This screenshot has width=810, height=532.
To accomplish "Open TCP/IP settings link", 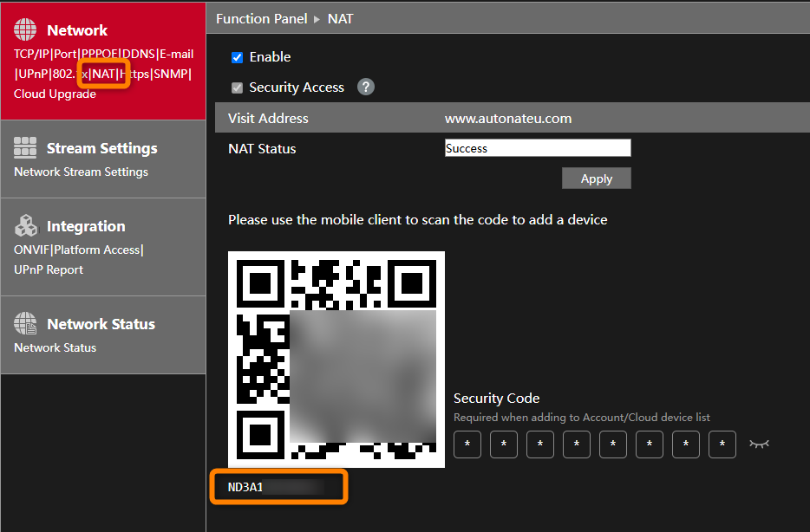I will (31, 55).
